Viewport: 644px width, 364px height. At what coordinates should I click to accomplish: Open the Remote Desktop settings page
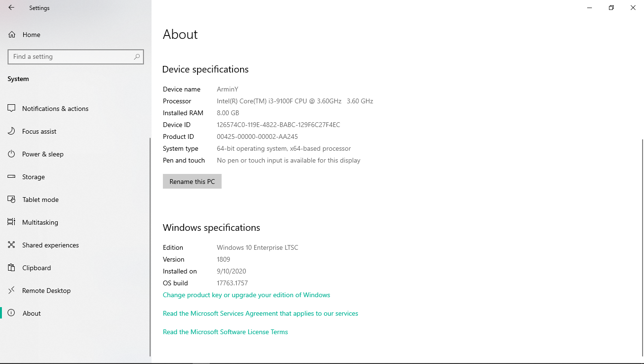tap(46, 291)
